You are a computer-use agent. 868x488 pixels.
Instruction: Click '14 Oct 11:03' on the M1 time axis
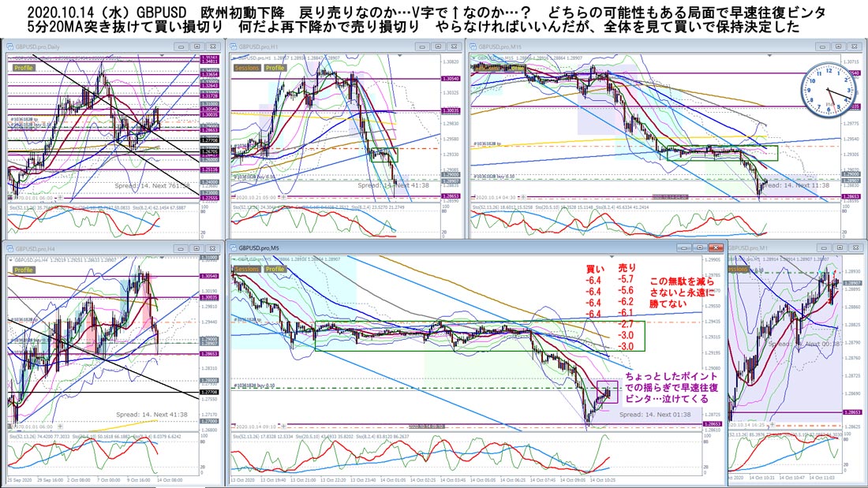(x=822, y=477)
